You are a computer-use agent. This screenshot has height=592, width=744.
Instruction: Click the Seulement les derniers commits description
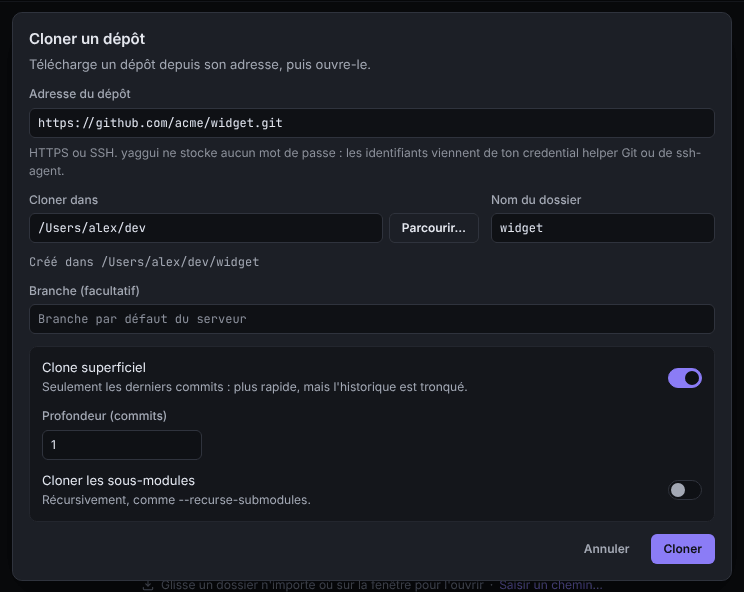255,387
